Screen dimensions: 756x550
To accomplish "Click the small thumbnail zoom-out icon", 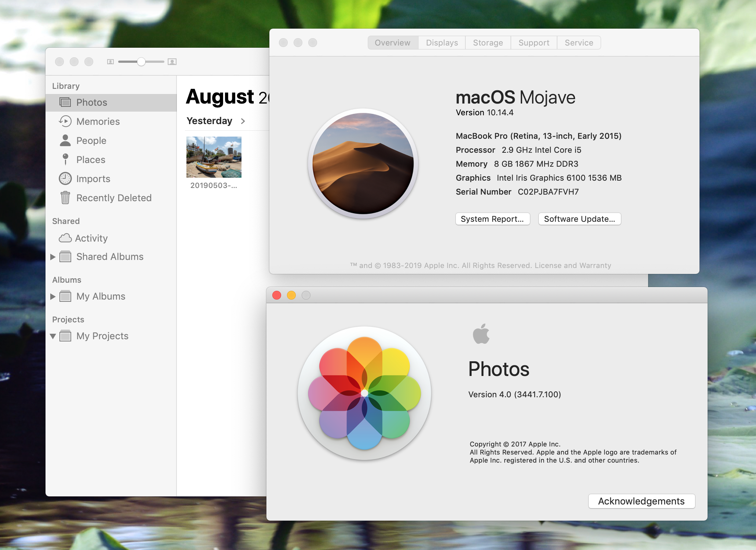I will click(110, 62).
